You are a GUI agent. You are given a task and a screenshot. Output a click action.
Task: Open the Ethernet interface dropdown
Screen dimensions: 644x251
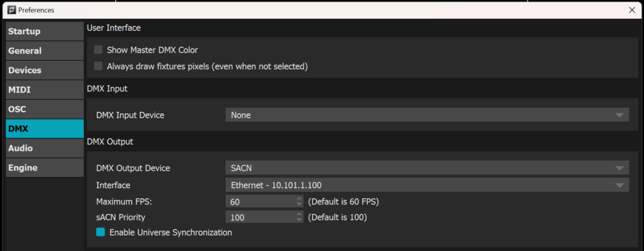(x=427, y=185)
